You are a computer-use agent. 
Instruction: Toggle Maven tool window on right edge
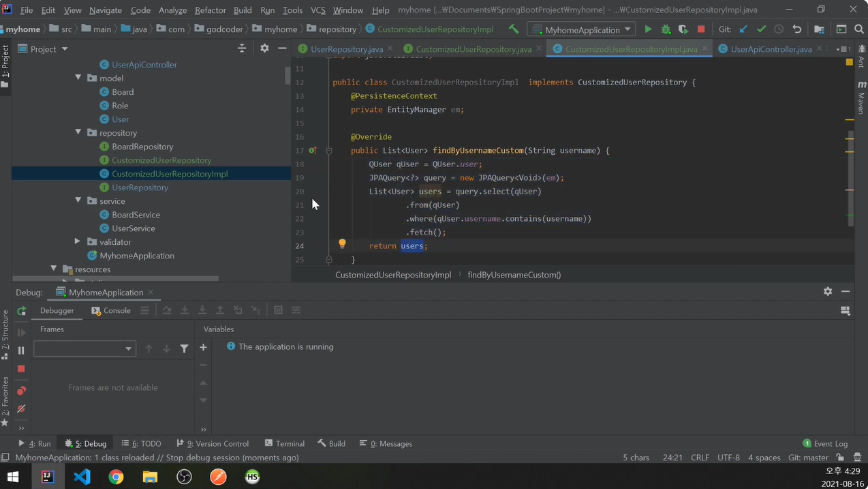[x=862, y=98]
